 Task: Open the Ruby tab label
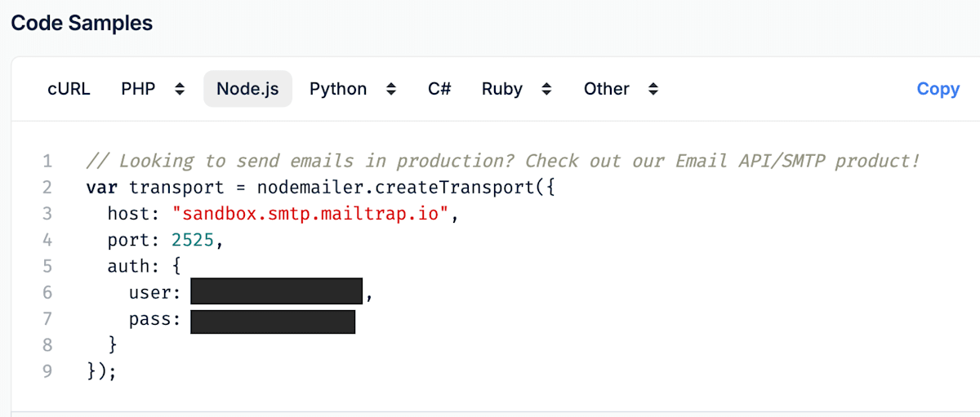(501, 89)
